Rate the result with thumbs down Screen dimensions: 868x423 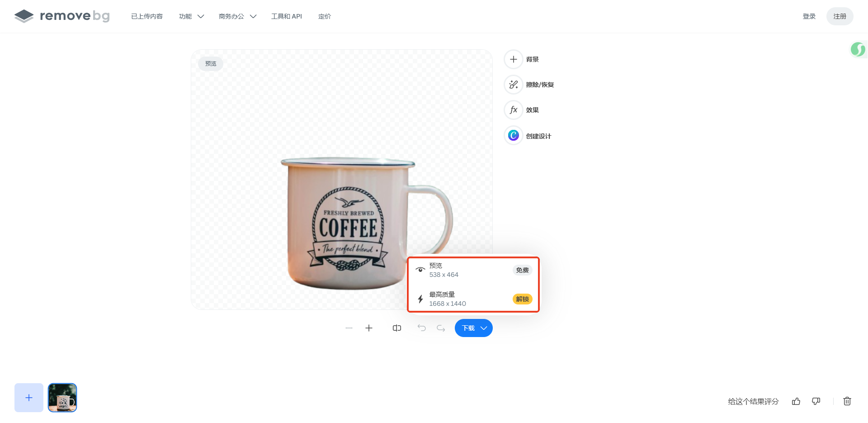click(816, 401)
